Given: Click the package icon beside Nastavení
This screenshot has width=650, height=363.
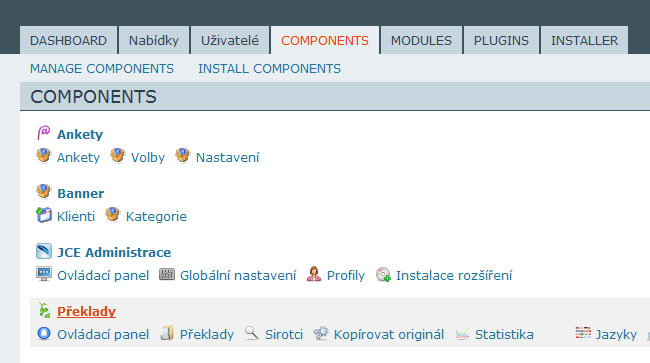Looking at the screenshot, I should click(182, 156).
